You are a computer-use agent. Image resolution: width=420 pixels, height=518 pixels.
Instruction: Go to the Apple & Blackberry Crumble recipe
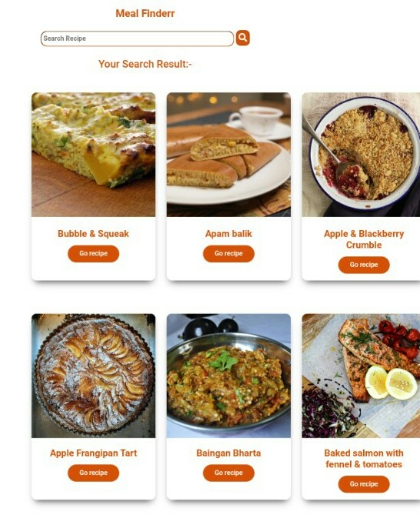(364, 265)
